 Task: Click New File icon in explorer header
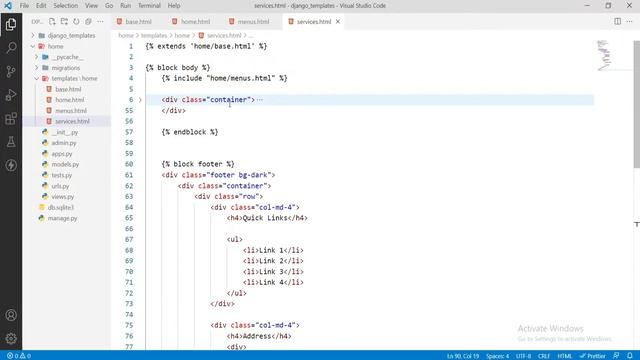coord(52,22)
